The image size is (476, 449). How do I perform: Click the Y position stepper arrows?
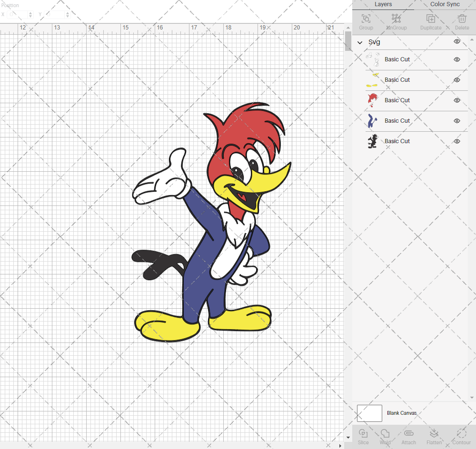click(68, 14)
